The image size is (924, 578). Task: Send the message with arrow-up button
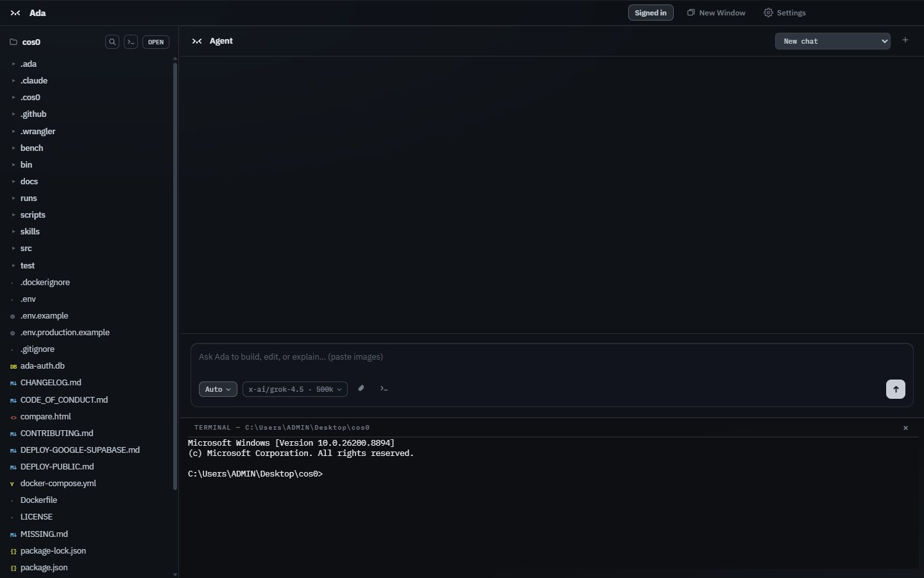(x=896, y=389)
